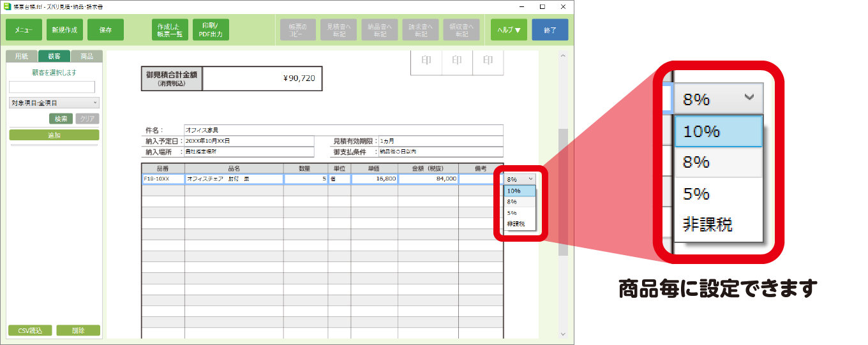Click the CSV読込 button

30,330
